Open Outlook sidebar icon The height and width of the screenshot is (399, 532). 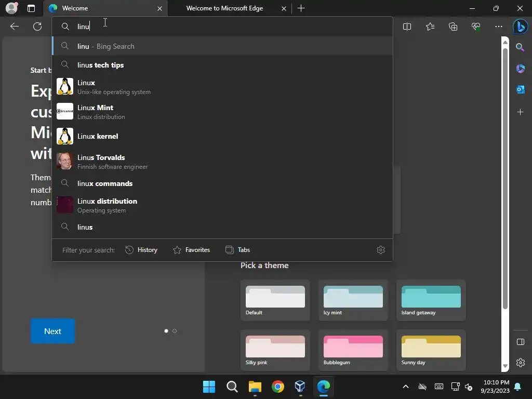(520, 89)
